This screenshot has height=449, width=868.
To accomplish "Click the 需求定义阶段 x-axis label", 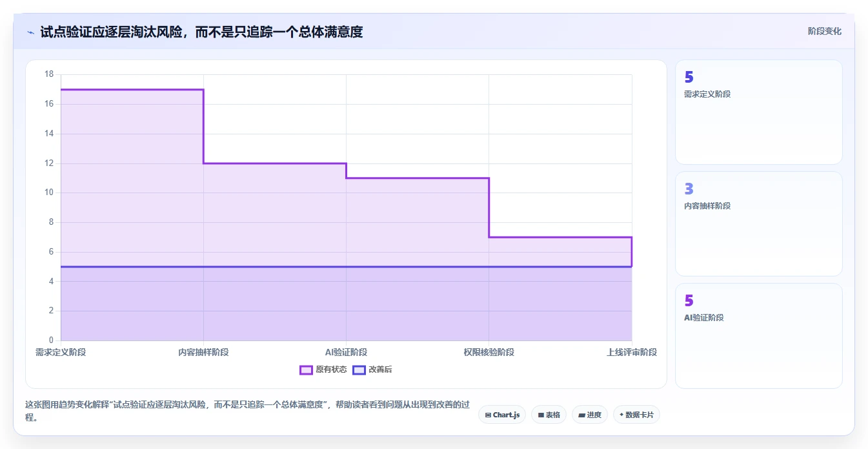I will click(61, 352).
